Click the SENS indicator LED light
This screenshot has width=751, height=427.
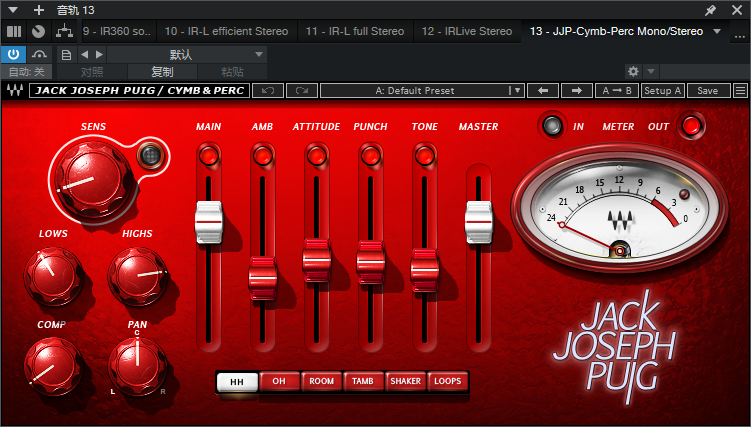point(150,155)
